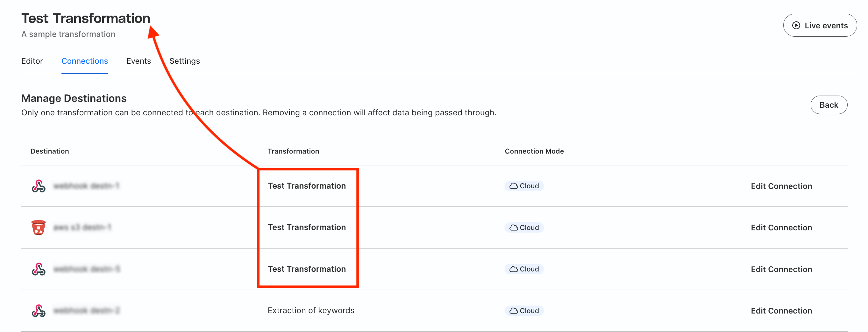868x332 pixels.
Task: Click the webhook icon beside Extraction of keywords row
Action: [39, 311]
